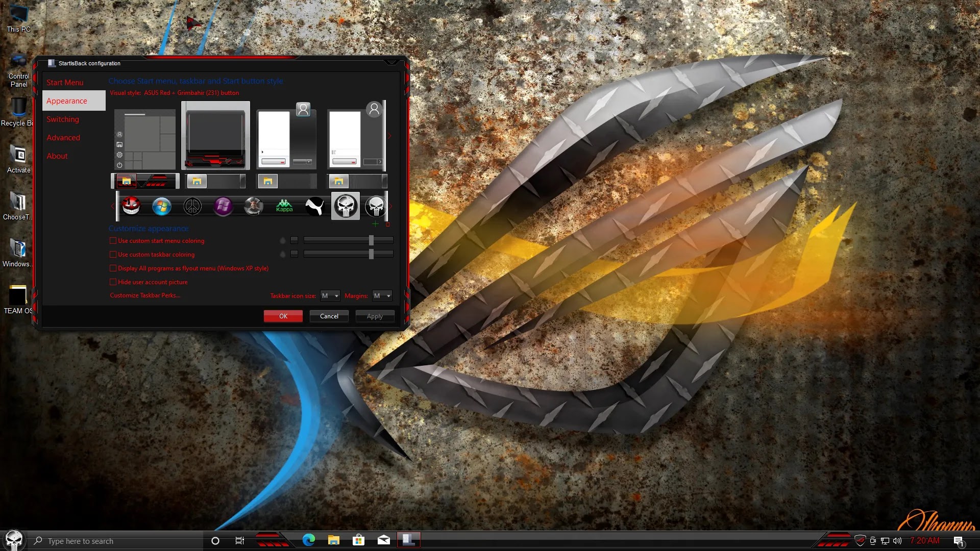Toggle Hide user account picture
This screenshot has width=980, height=551.
(113, 282)
